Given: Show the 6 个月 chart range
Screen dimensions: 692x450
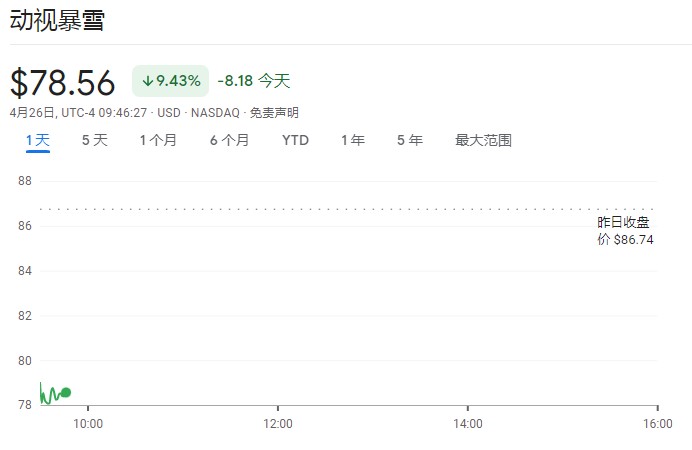Looking at the screenshot, I should [229, 140].
